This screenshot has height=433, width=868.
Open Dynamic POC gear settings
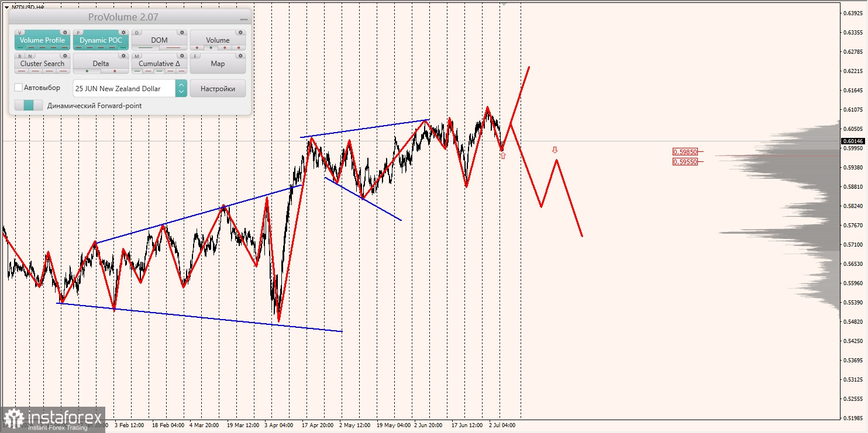point(123,33)
